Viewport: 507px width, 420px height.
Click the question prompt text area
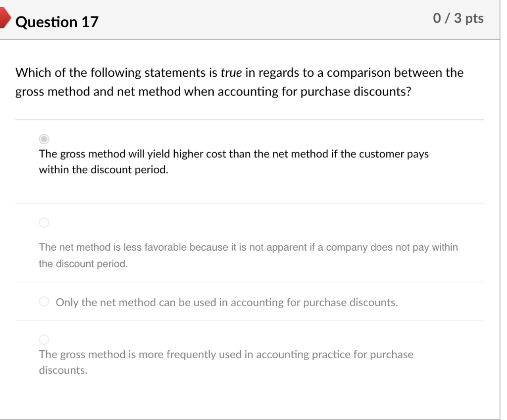pos(239,82)
